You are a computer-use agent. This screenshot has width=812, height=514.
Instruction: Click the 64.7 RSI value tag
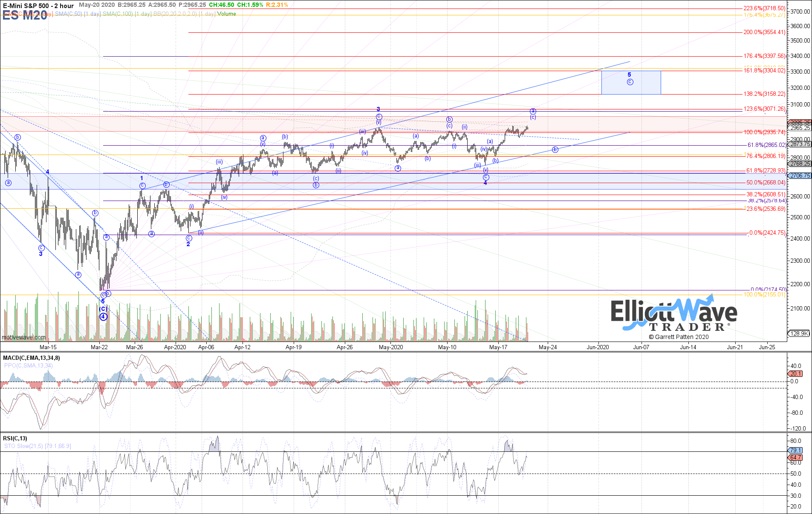[x=795, y=457]
